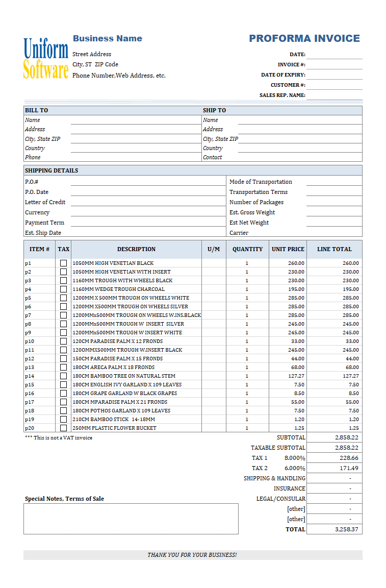Tick the TAX checkbox for item p10
Screen dimensions: 386x588
click(63, 341)
